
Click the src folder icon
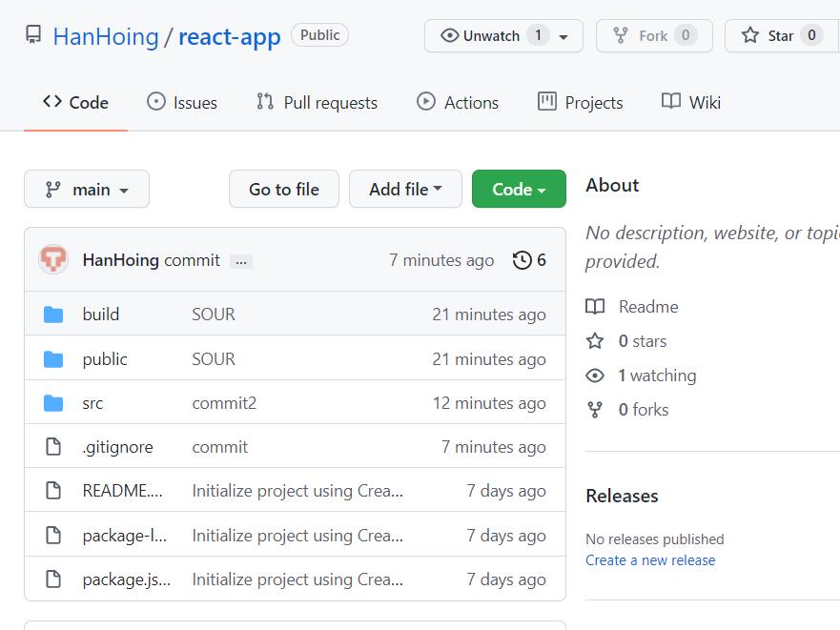[x=53, y=403]
